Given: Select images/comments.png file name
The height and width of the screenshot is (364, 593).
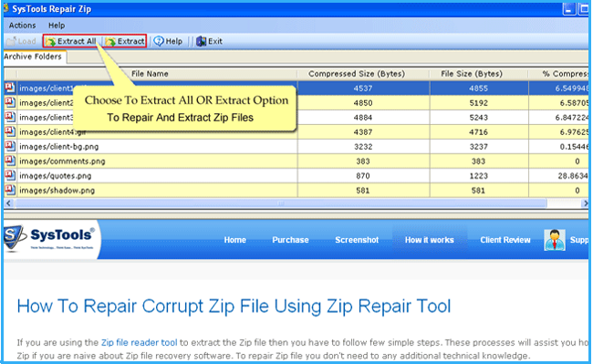Looking at the screenshot, I should 62,161.
